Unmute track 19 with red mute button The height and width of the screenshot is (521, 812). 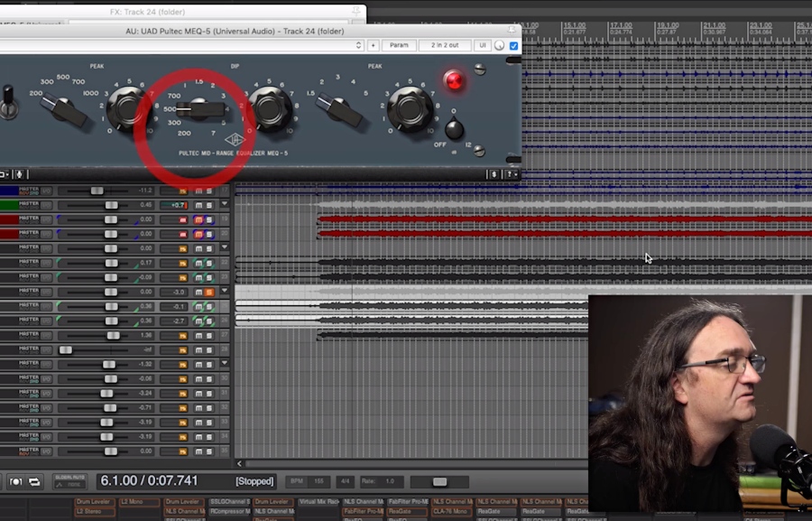[198, 219]
